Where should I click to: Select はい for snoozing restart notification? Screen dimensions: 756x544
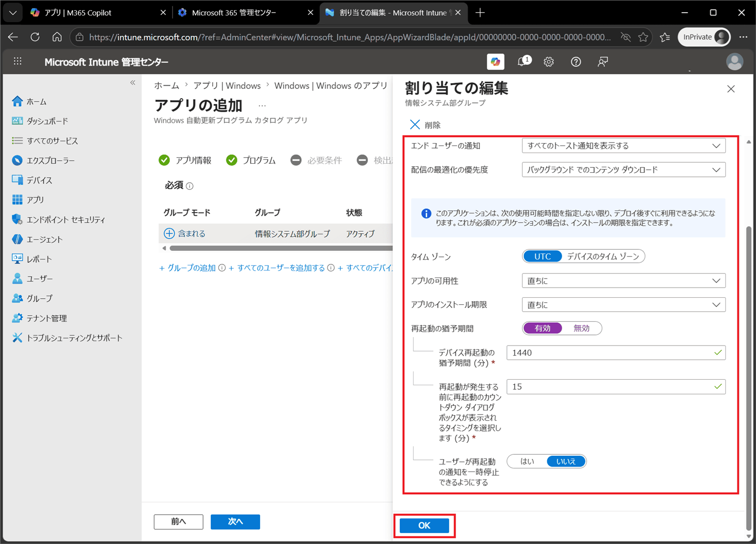point(527,461)
